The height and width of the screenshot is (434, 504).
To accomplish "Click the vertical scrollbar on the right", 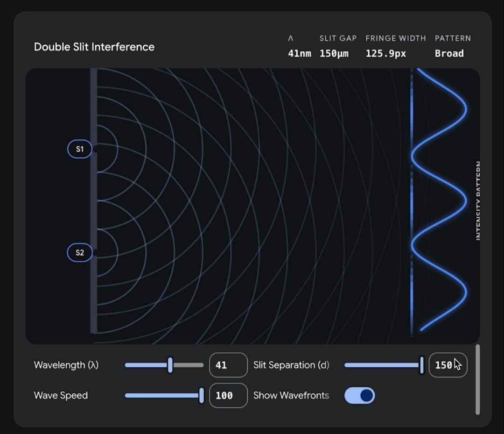I will click(x=477, y=379).
